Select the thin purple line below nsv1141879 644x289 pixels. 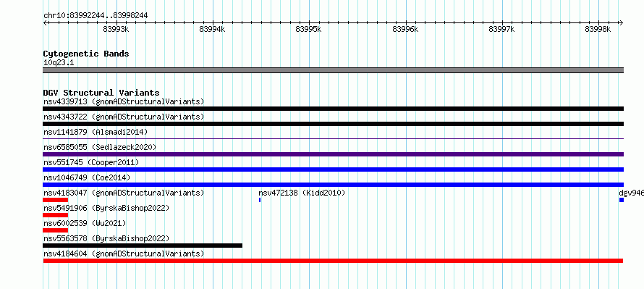333,139
